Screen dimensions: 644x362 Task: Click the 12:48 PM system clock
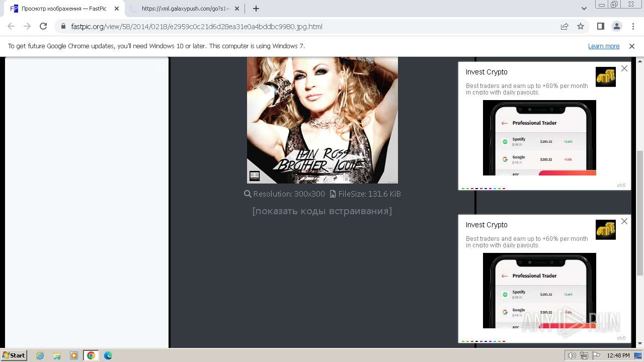pyautogui.click(x=618, y=355)
